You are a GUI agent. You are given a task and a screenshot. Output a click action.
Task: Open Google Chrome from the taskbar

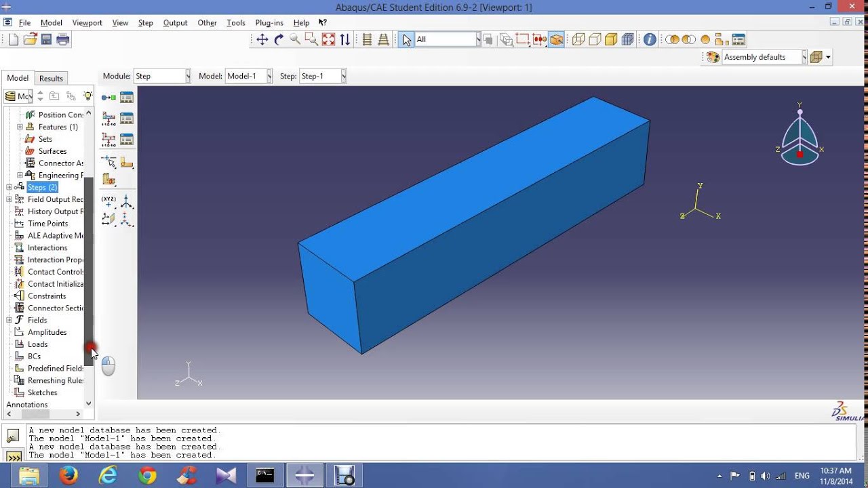coord(146,476)
